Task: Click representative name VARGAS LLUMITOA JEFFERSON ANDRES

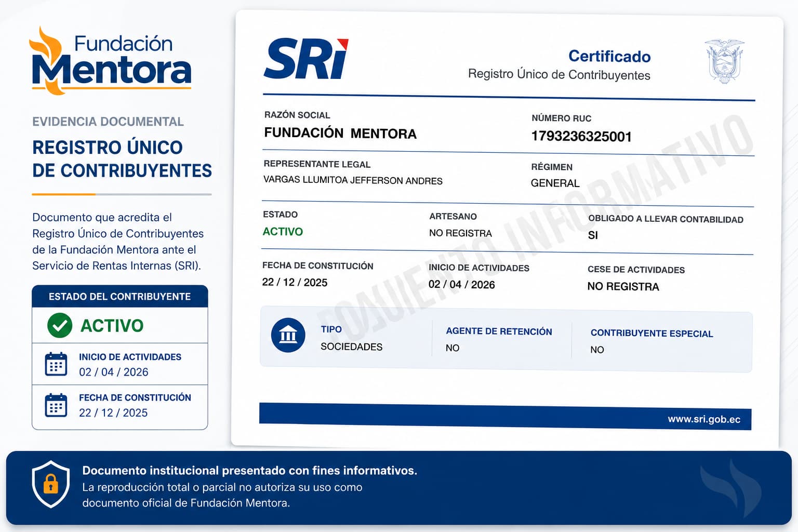Action: [x=353, y=180]
